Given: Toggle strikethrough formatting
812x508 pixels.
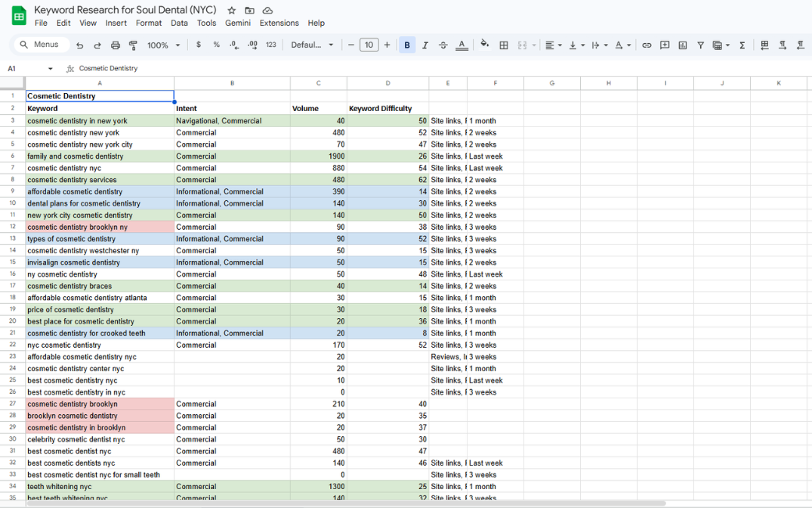Looking at the screenshot, I should 443,45.
